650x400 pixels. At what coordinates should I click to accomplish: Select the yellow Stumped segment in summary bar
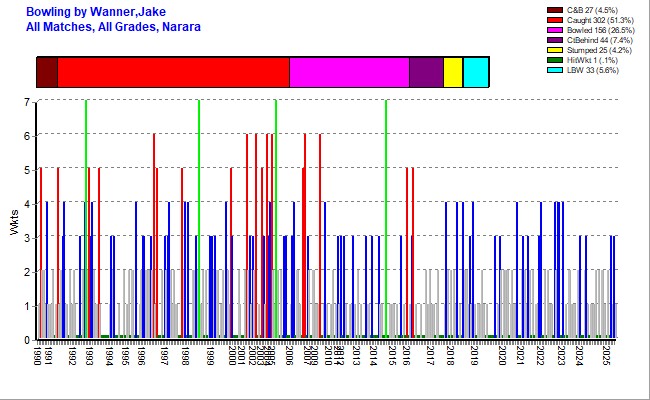point(453,73)
